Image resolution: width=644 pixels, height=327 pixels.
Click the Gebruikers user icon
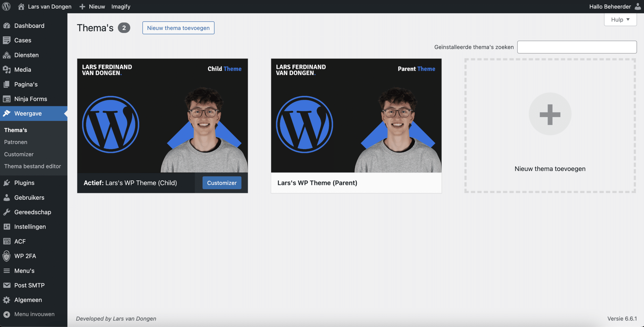point(7,198)
